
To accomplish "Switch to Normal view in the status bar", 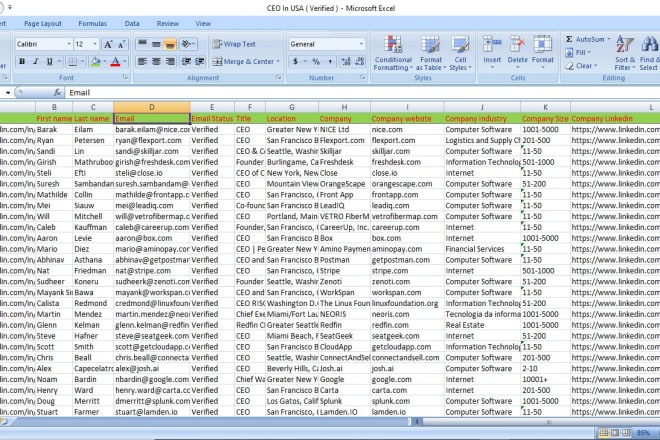I will [x=603, y=432].
